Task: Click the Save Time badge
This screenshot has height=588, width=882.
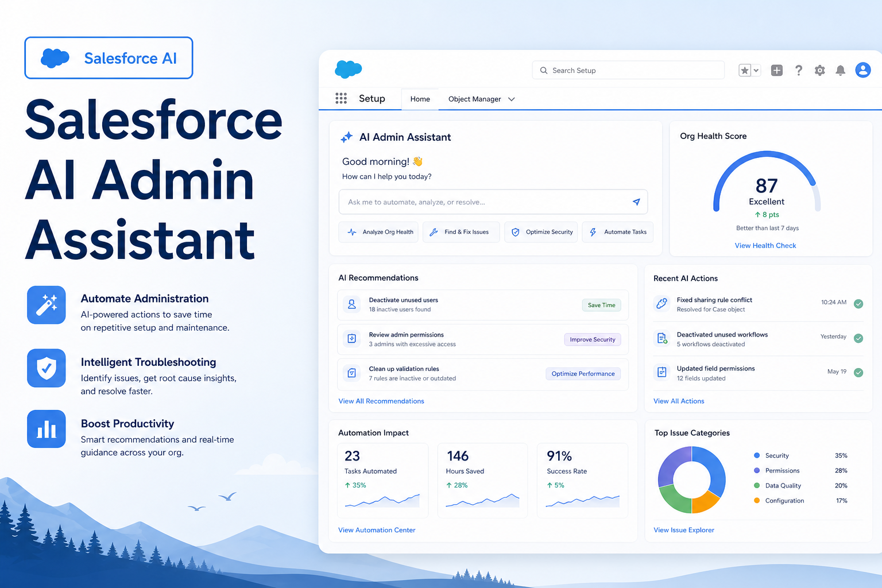Action: point(601,305)
